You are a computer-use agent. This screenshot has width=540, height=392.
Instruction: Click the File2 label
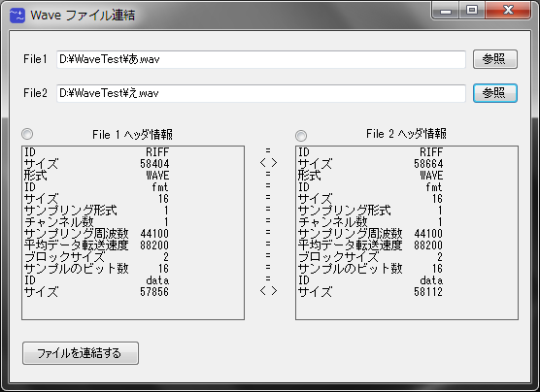pyautogui.click(x=35, y=93)
